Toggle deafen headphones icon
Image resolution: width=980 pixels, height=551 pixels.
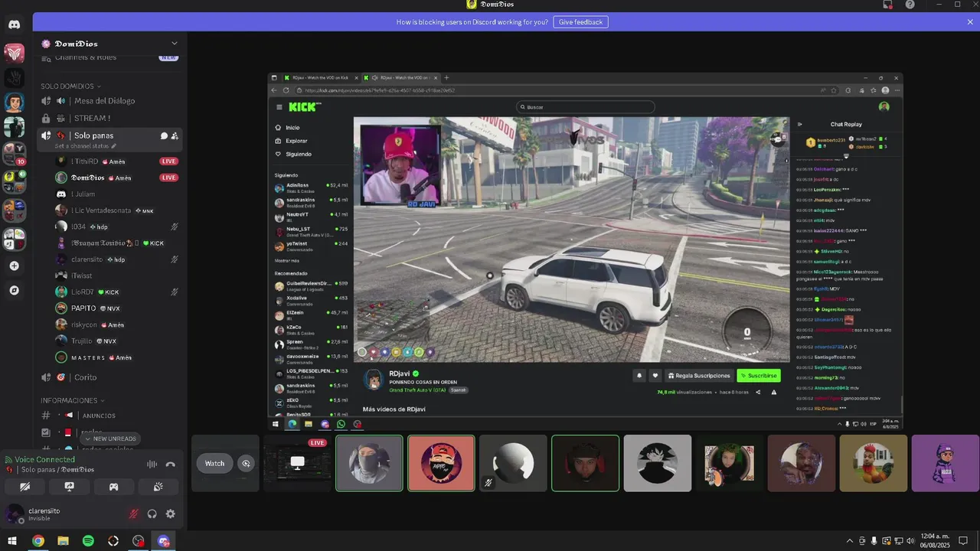tap(152, 514)
